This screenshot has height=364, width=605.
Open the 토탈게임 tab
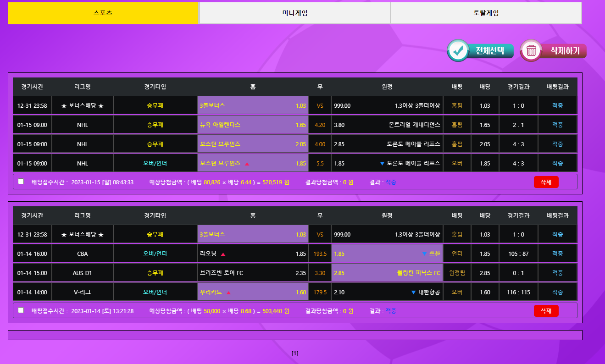tap(486, 13)
